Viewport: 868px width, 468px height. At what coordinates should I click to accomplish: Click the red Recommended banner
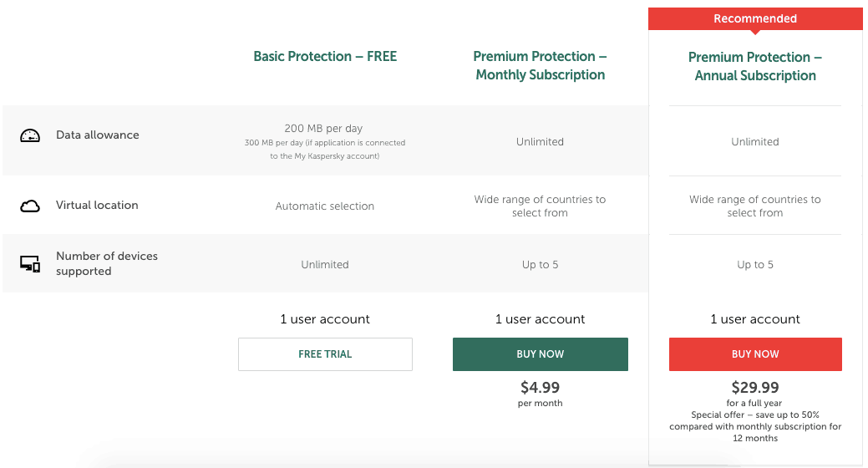tap(755, 19)
